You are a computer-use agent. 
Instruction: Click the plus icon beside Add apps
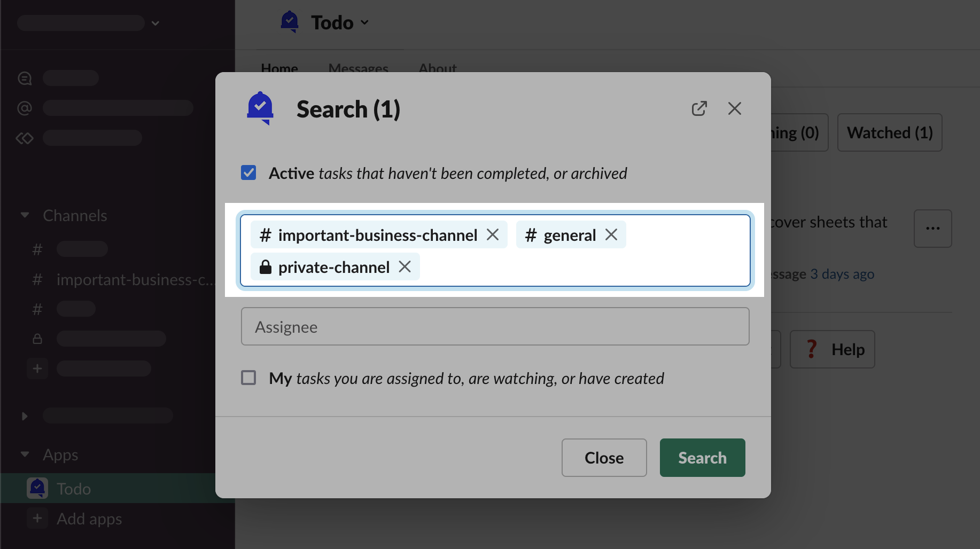pyautogui.click(x=37, y=518)
